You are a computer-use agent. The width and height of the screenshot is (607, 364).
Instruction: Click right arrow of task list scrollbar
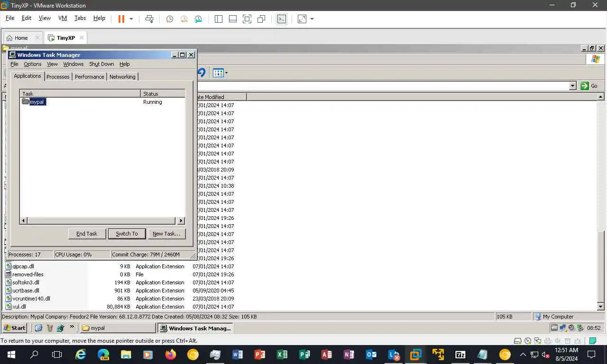[181, 220]
